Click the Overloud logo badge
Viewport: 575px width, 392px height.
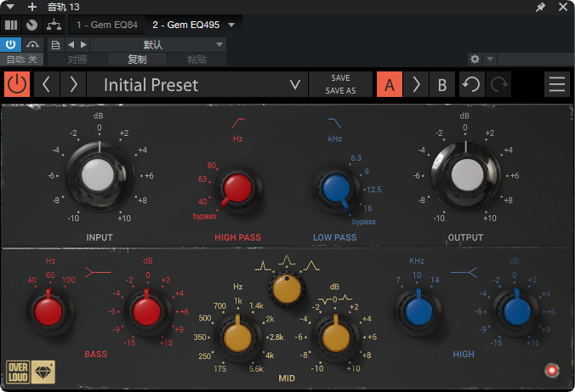(x=18, y=372)
